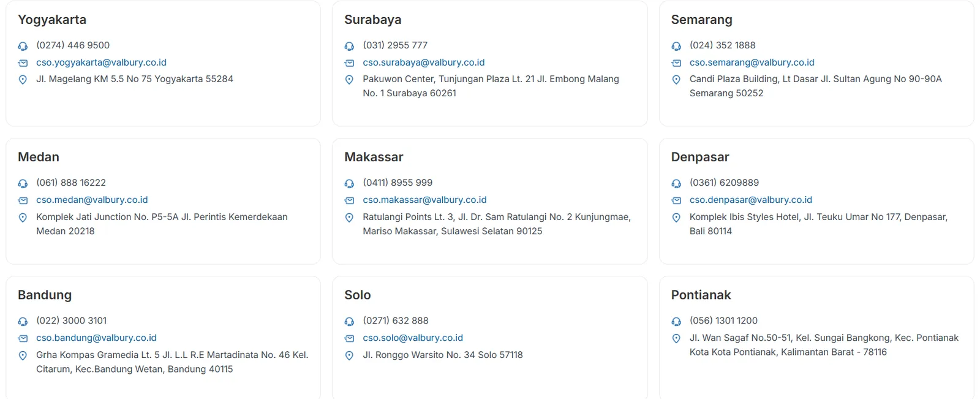The image size is (980, 399).
Task: Click the location pin icon in Medan card
Action: (x=23, y=218)
